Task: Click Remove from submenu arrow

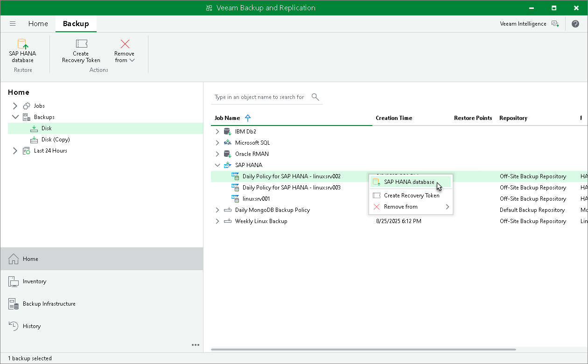Action: (447, 207)
